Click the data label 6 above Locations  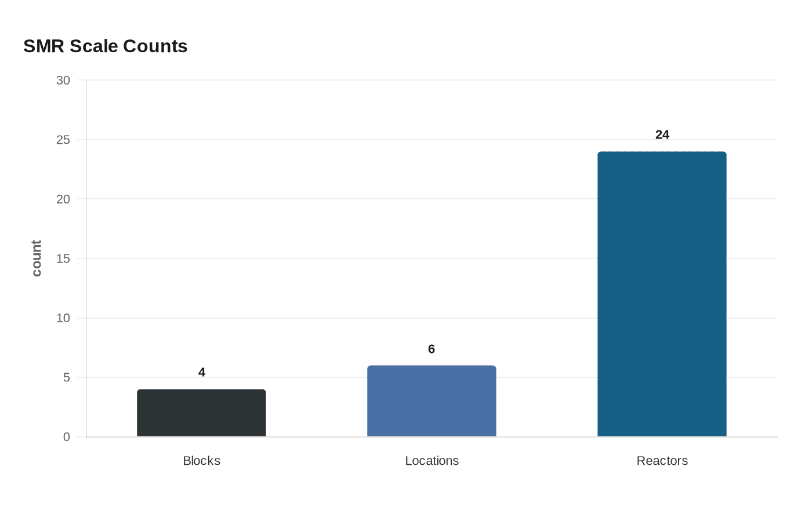coord(432,349)
